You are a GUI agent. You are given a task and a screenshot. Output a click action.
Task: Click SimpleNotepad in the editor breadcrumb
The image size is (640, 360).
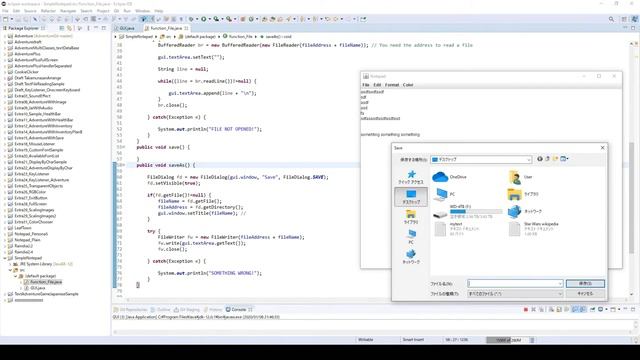pos(139,37)
